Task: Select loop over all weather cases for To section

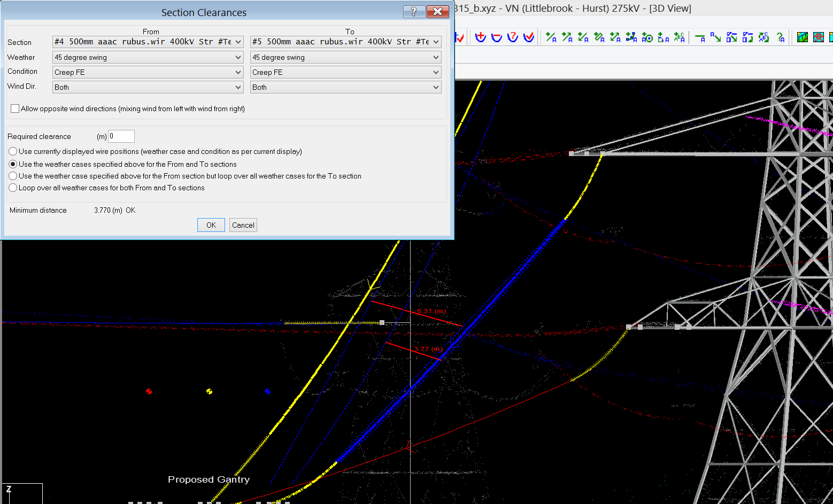Action: point(13,176)
